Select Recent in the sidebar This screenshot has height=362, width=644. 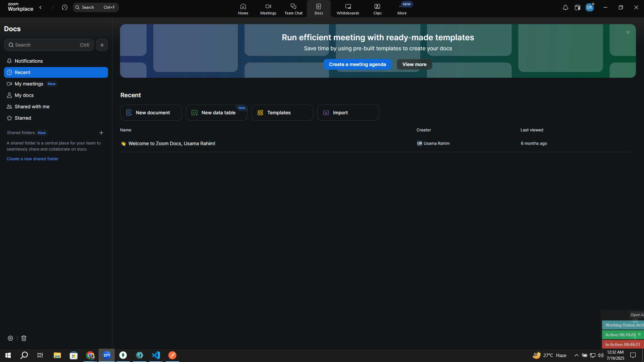(x=56, y=72)
